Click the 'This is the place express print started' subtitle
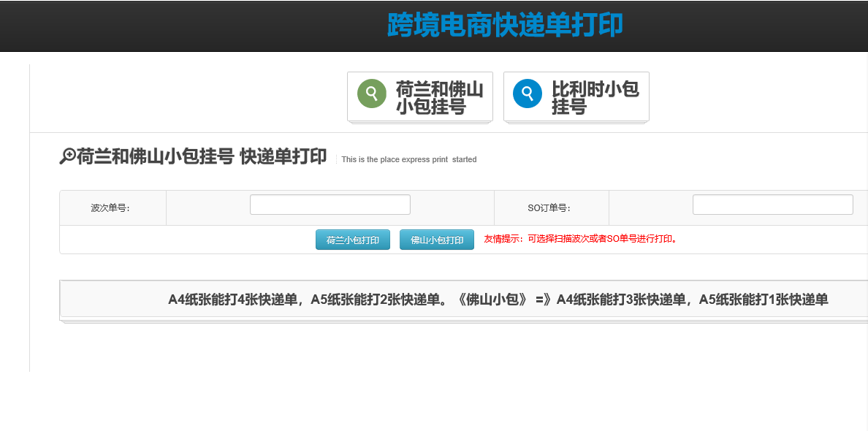868x431 pixels. 408,159
